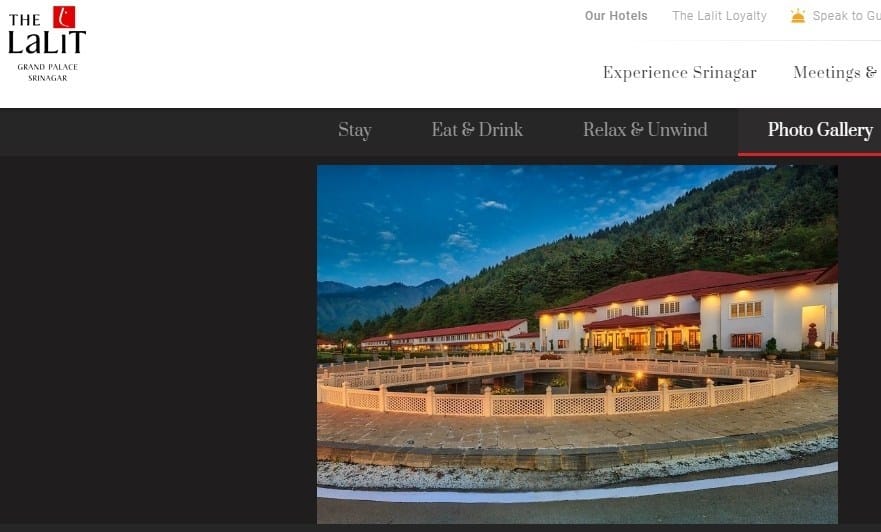Click the LaLiT wordmark logo
This screenshot has width=881, height=532.
47,42
